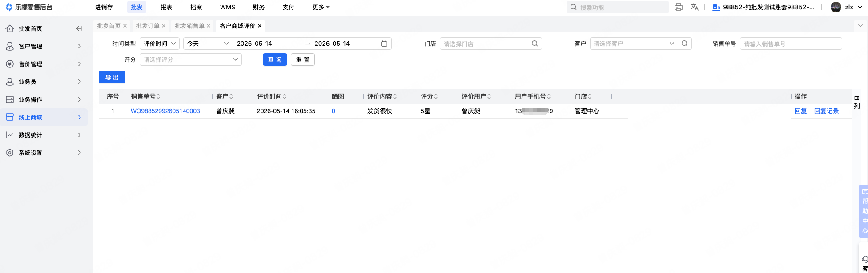This screenshot has height=273, width=868.
Task: Expand the 客户管理 sidebar item
Action: [x=44, y=46]
